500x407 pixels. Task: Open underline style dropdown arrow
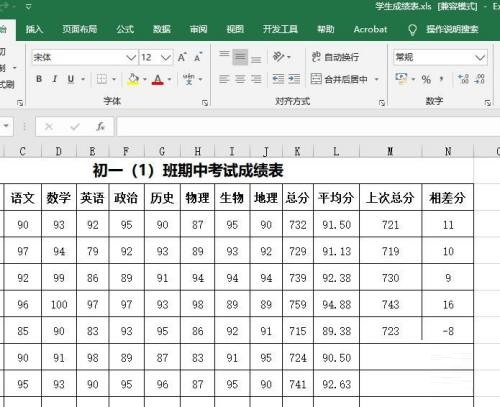[x=83, y=79]
